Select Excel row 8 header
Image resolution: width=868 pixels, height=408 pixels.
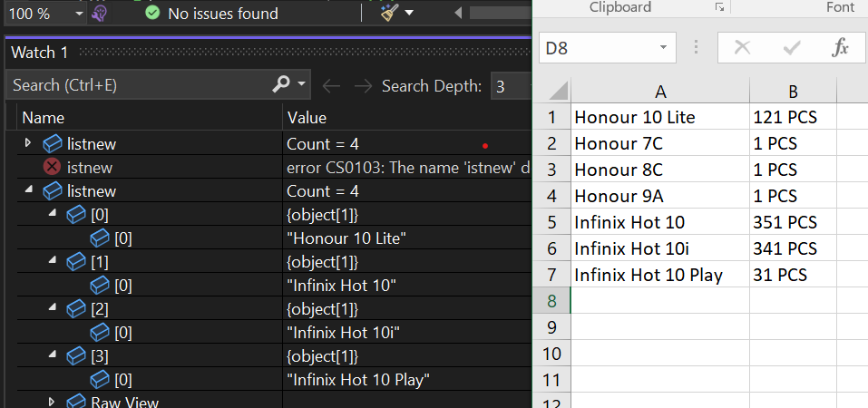[551, 301]
